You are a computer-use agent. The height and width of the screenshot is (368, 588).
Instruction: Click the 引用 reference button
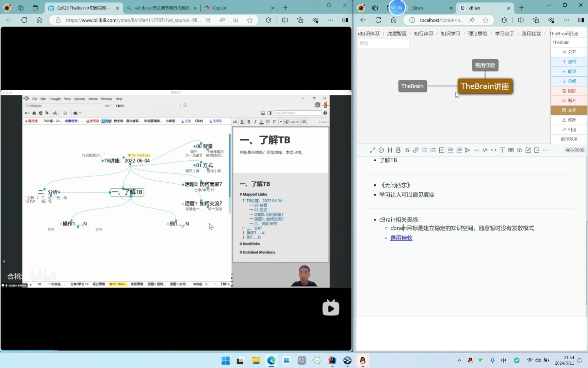click(569, 130)
